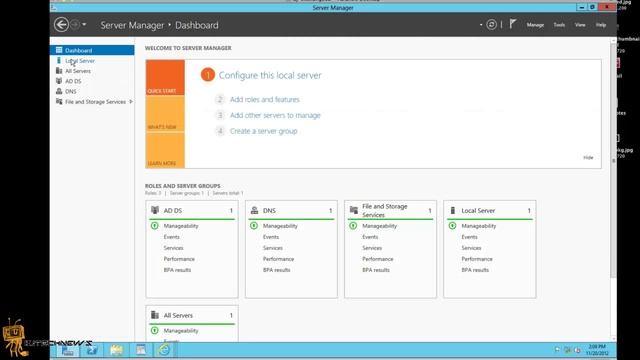Open File Explorer from the taskbar

pyautogui.click(x=116, y=350)
